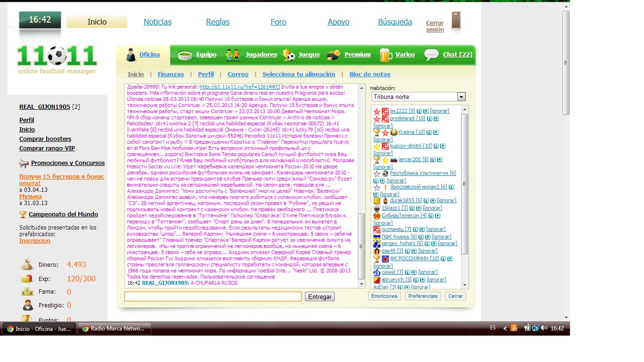
Task: Open the Apoyo support page
Action: [x=339, y=22]
